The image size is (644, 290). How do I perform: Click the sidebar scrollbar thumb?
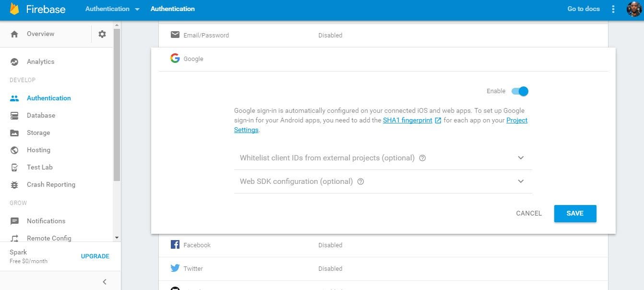coord(117,105)
